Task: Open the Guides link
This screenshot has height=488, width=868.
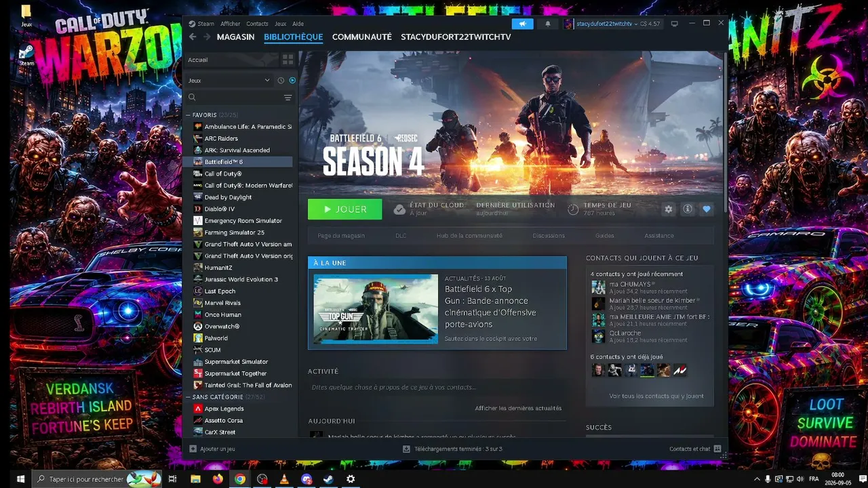Action: point(604,236)
